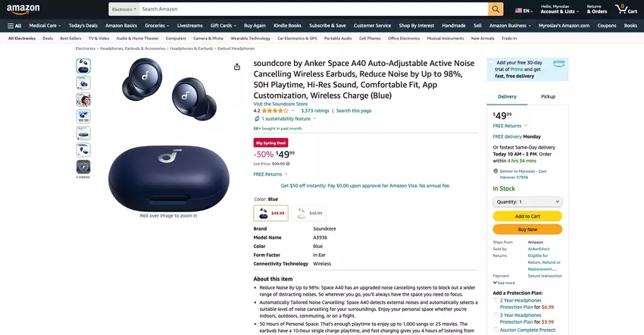Click the Search Amazon input field
This screenshot has width=644, height=335.
(314, 9)
